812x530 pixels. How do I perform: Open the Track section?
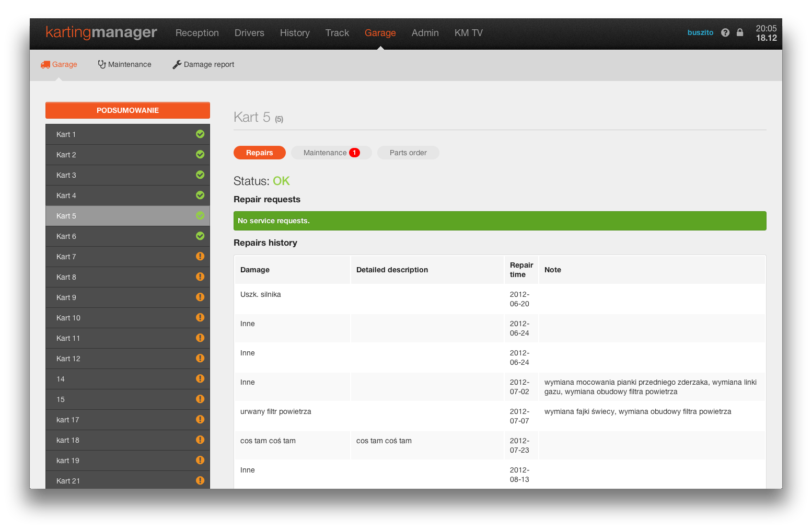[x=337, y=33]
